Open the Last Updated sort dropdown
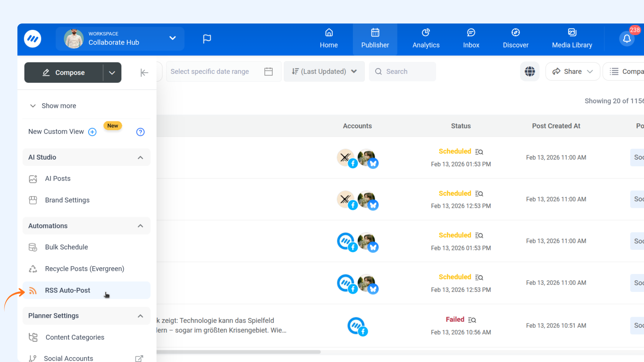This screenshot has width=644, height=362. click(324, 71)
